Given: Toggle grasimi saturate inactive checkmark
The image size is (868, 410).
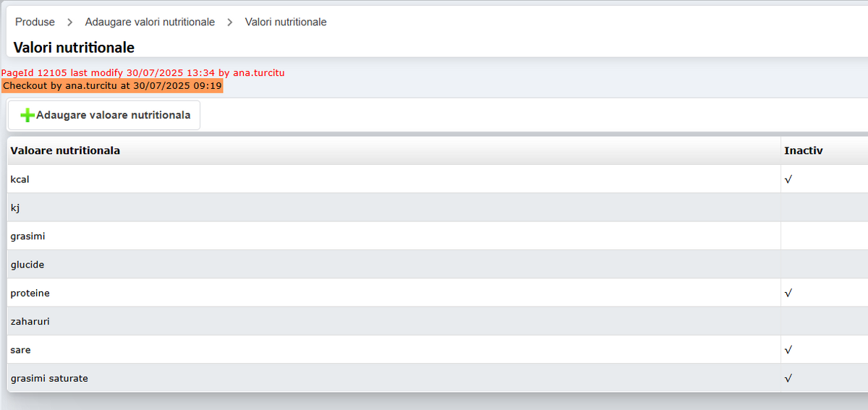Looking at the screenshot, I should [x=788, y=378].
